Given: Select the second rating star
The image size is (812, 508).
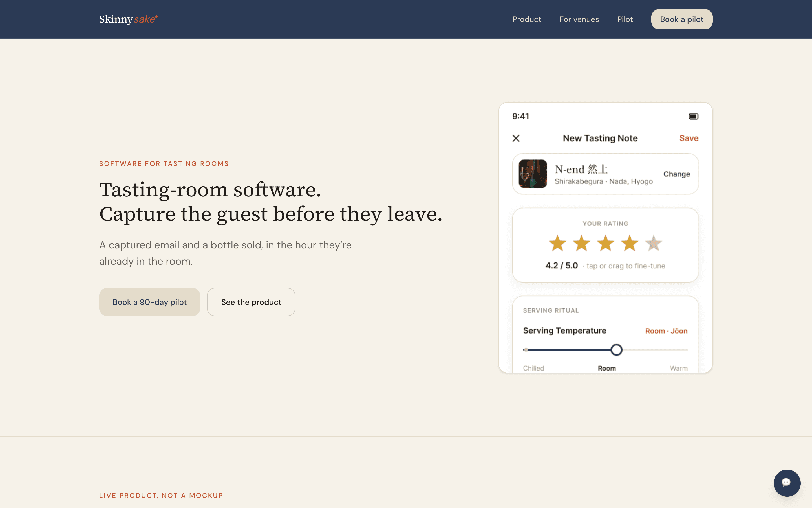Looking at the screenshot, I should click(581, 243).
